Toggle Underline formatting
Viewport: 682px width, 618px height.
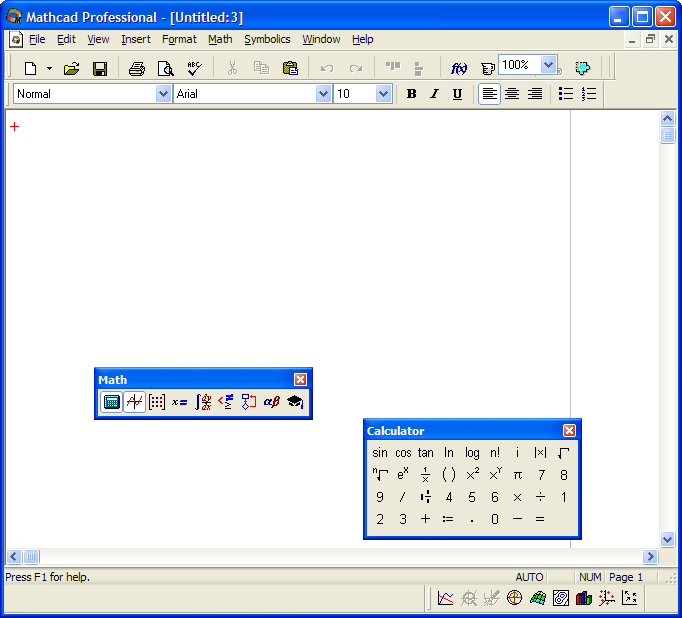tap(457, 94)
